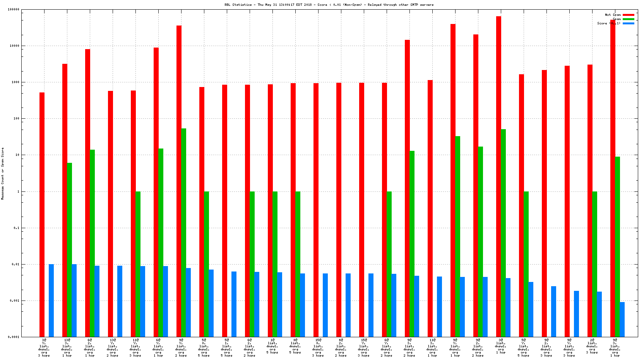Click the '1@ list.dnswl.org 5 hops' axis label
Viewport: 644px width, 362px height.
[x=272, y=346]
